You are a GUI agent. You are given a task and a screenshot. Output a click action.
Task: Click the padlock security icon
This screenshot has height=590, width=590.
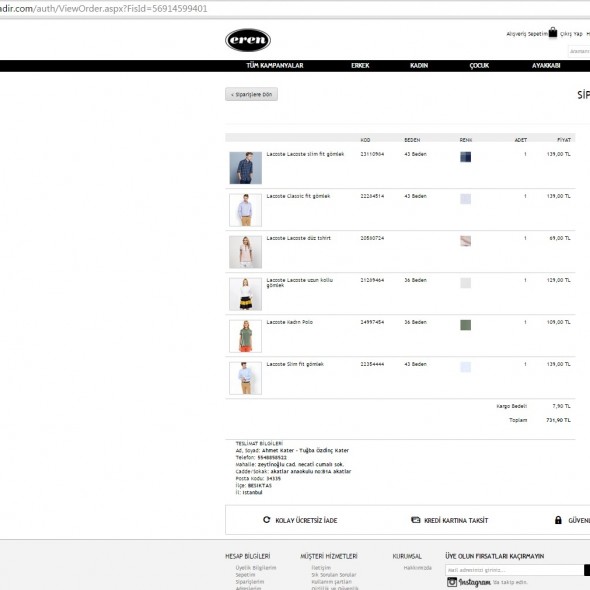click(558, 520)
